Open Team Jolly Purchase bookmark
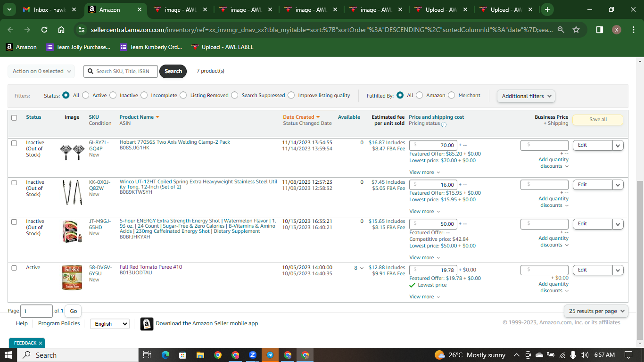Viewport: 644px width, 362px height. (x=78, y=47)
